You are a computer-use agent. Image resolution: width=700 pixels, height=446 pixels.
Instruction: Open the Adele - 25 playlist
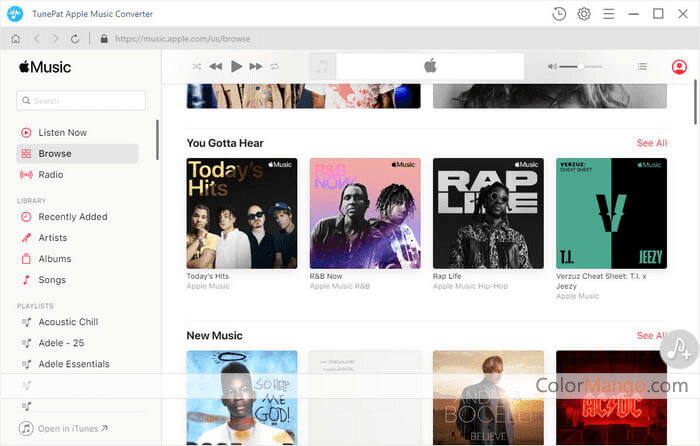(61, 343)
